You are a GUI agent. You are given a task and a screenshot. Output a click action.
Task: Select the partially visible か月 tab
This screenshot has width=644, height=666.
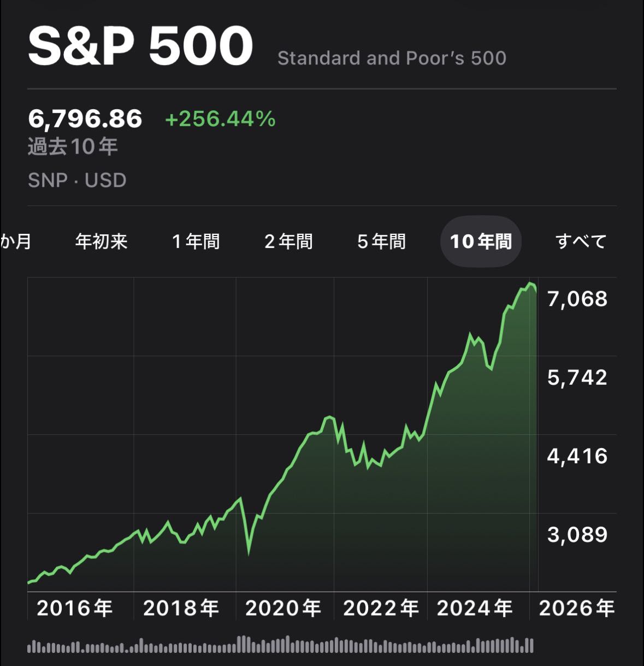(x=15, y=241)
